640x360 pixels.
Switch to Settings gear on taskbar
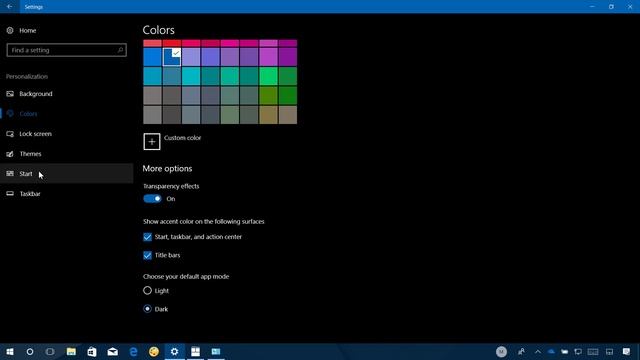(175, 351)
